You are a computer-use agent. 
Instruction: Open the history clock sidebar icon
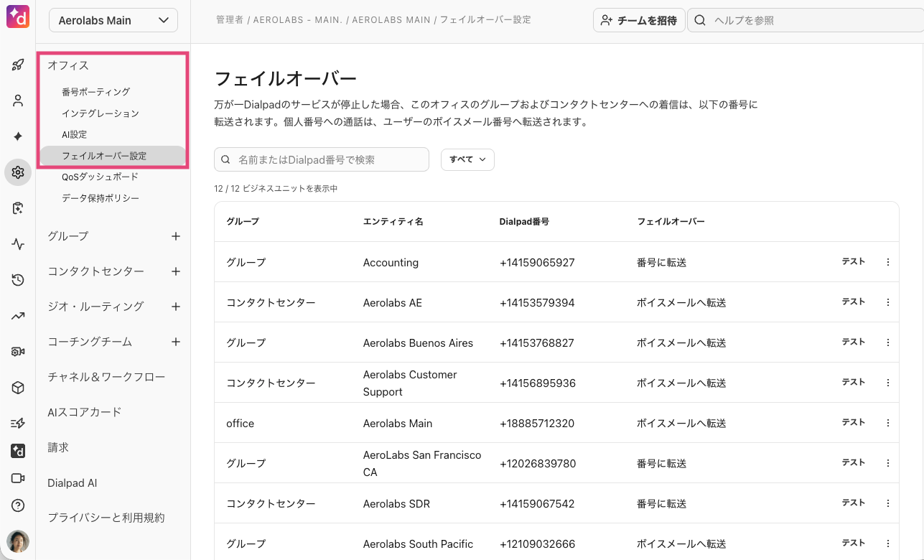click(18, 280)
